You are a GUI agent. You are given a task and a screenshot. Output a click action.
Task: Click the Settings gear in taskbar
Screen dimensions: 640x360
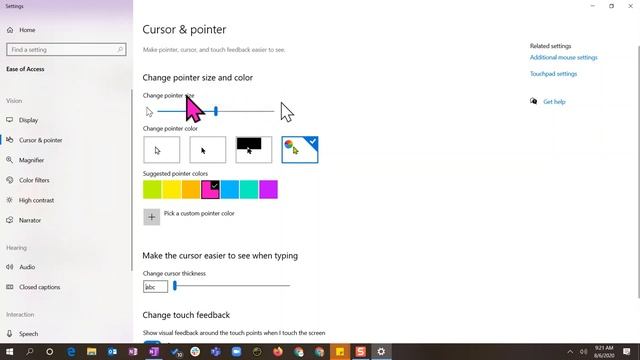click(381, 352)
